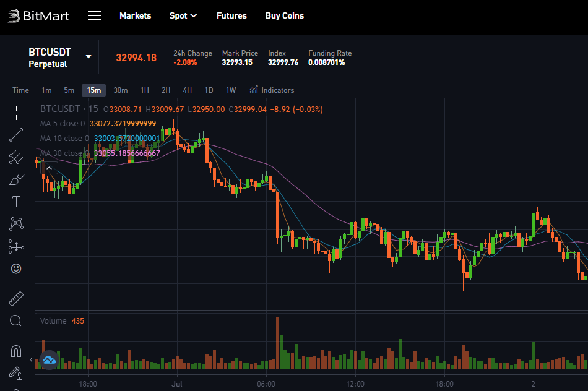Image resolution: width=588 pixels, height=391 pixels.
Task: Select the ruler measure tool
Action: (x=16, y=298)
